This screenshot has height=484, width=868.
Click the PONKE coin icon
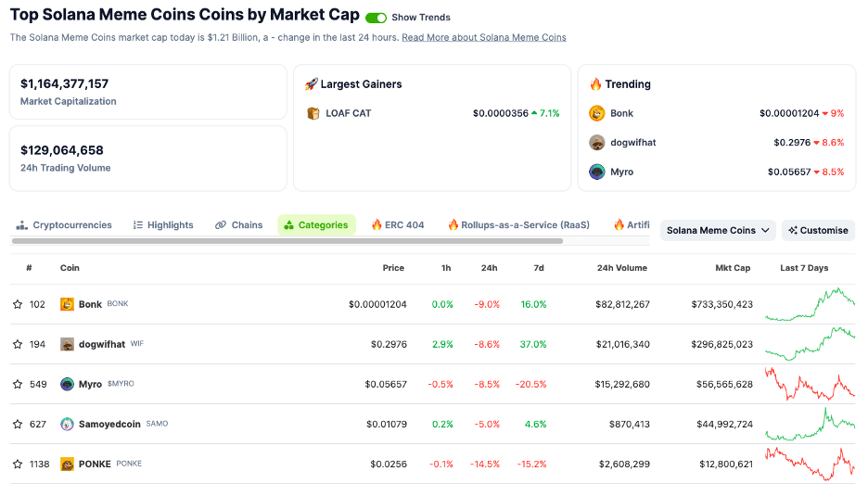[67, 464]
